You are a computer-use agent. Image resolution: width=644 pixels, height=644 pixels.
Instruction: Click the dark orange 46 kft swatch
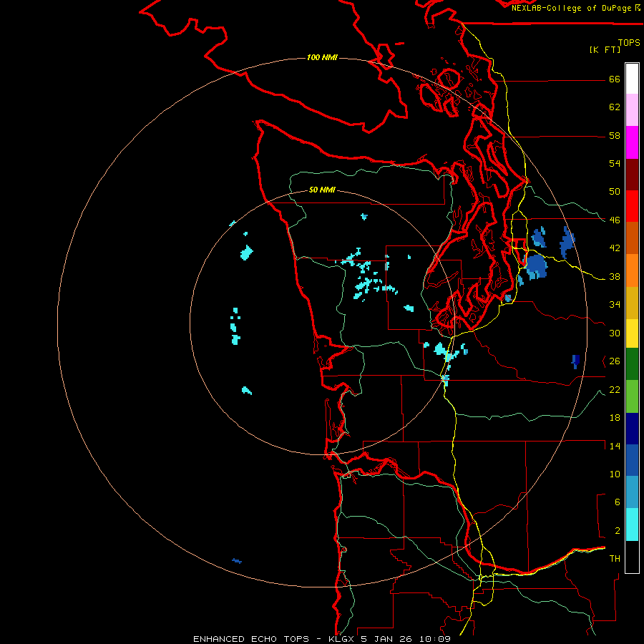(x=632, y=238)
